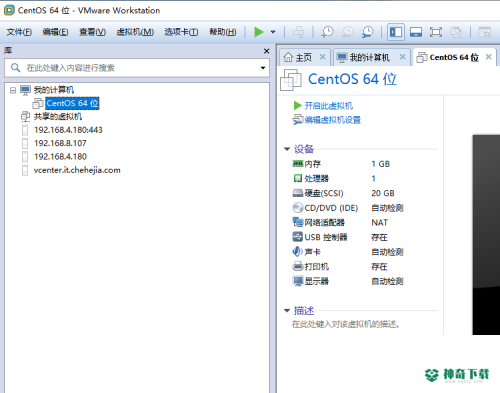Image resolution: width=500 pixels, height=393 pixels.
Task: Click the 网络适配器 device icon
Action: pyautogui.click(x=297, y=222)
